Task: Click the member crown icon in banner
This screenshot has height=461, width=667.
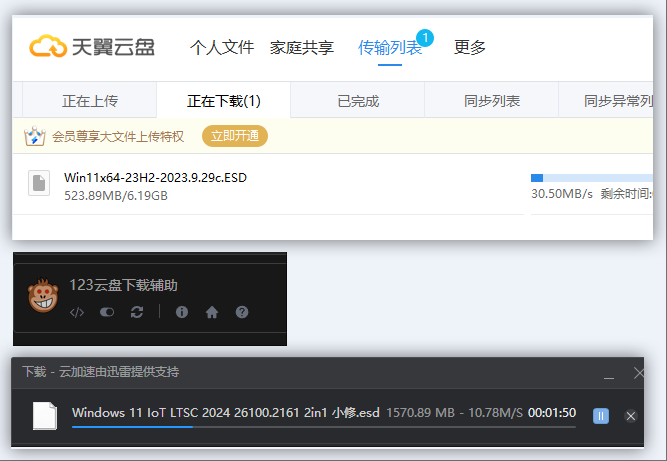Action: 34,136
